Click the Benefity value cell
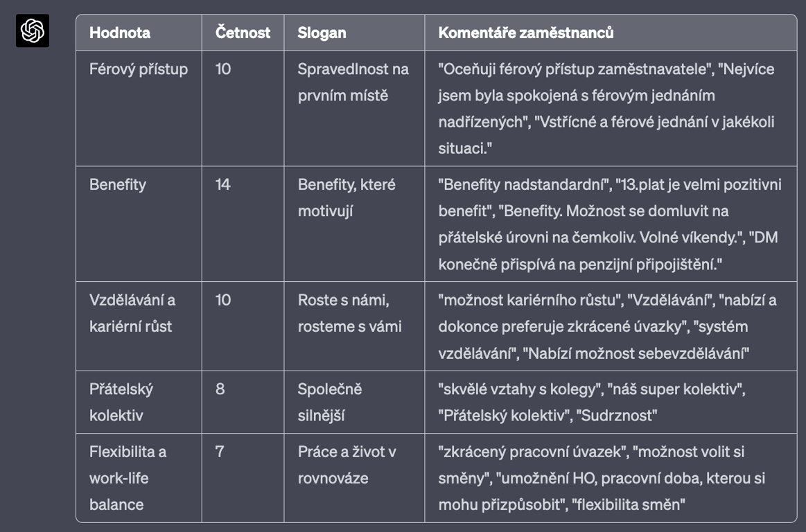The image size is (806, 532). (118, 184)
